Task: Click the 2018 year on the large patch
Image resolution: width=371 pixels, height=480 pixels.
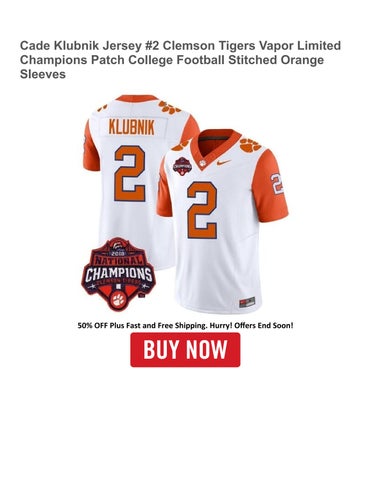Action: (x=118, y=253)
